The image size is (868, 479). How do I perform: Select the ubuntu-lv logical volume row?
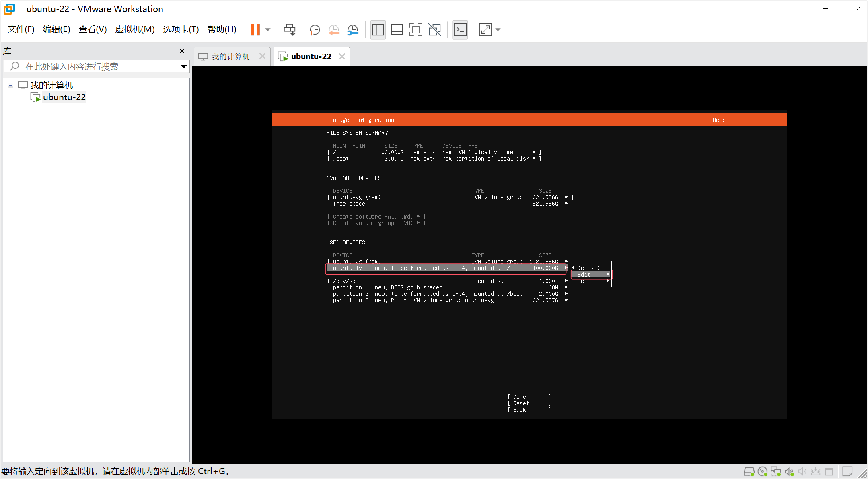click(x=446, y=268)
